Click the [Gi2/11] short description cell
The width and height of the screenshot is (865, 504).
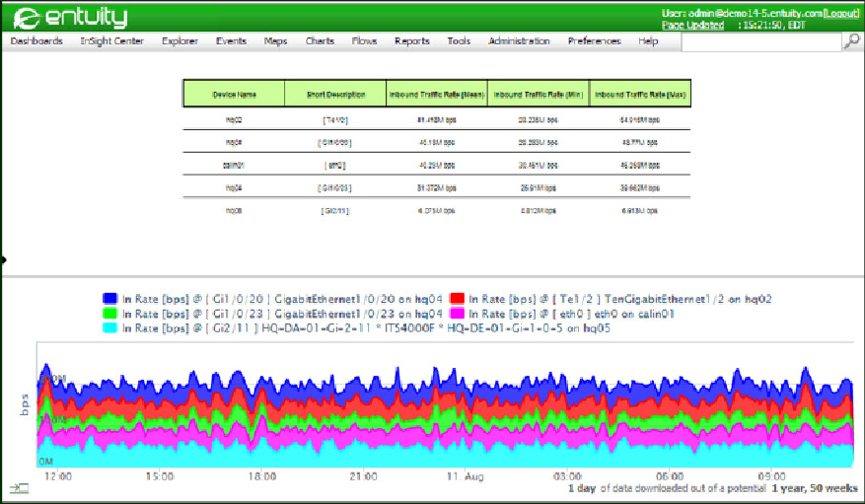click(x=335, y=211)
